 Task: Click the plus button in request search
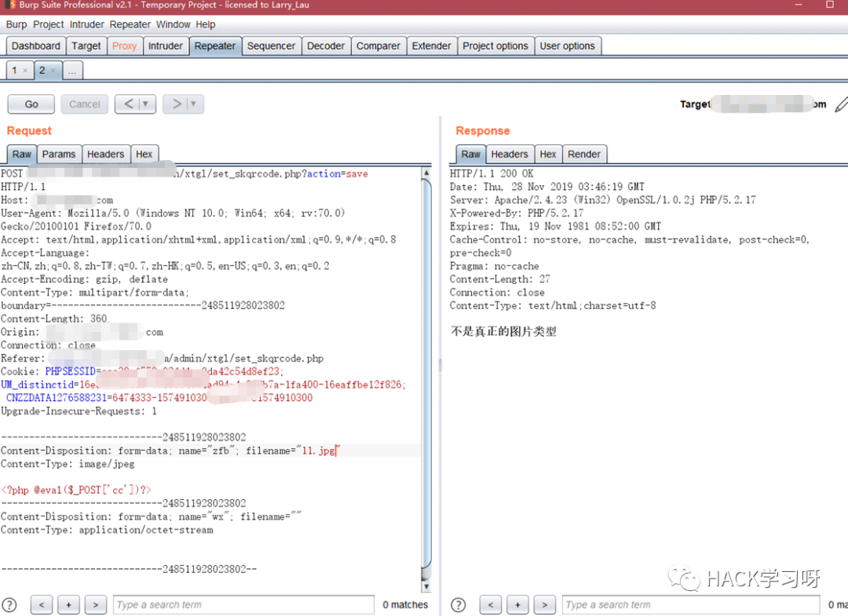(68, 605)
